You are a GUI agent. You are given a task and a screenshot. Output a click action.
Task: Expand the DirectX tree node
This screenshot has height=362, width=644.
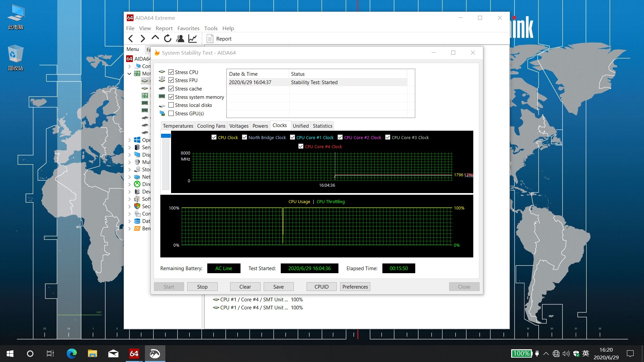click(x=129, y=184)
